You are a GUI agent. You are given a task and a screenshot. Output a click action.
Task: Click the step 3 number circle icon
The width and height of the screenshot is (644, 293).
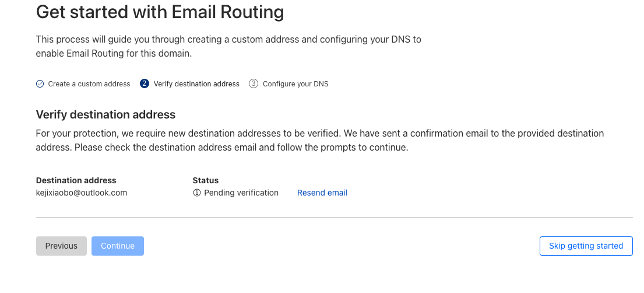point(254,83)
